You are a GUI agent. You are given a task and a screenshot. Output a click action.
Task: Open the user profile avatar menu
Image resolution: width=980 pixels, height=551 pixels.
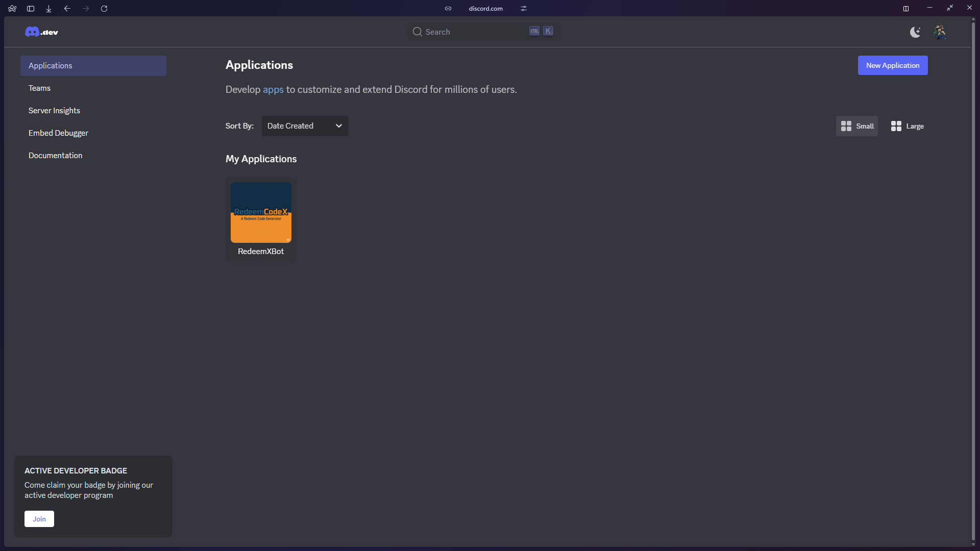click(x=940, y=32)
